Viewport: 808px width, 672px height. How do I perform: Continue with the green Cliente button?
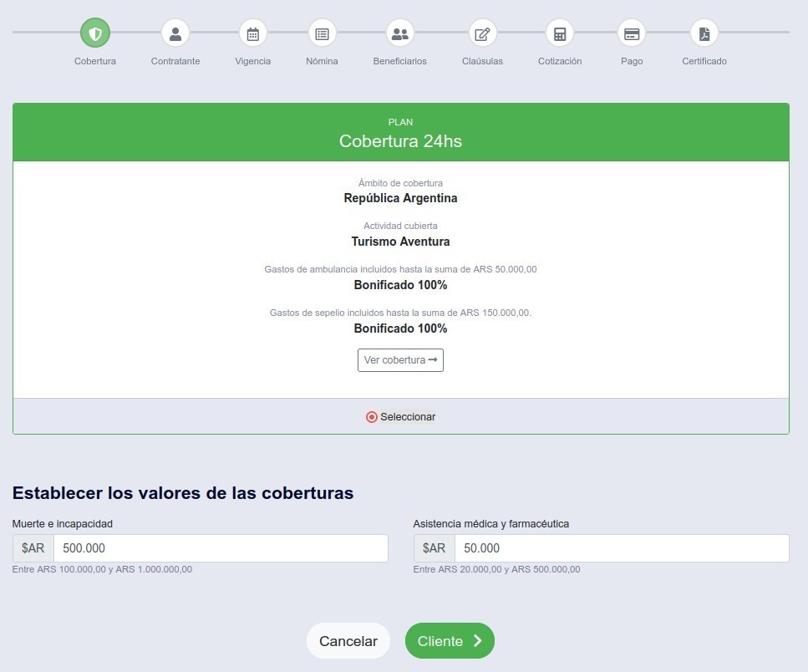tap(450, 641)
